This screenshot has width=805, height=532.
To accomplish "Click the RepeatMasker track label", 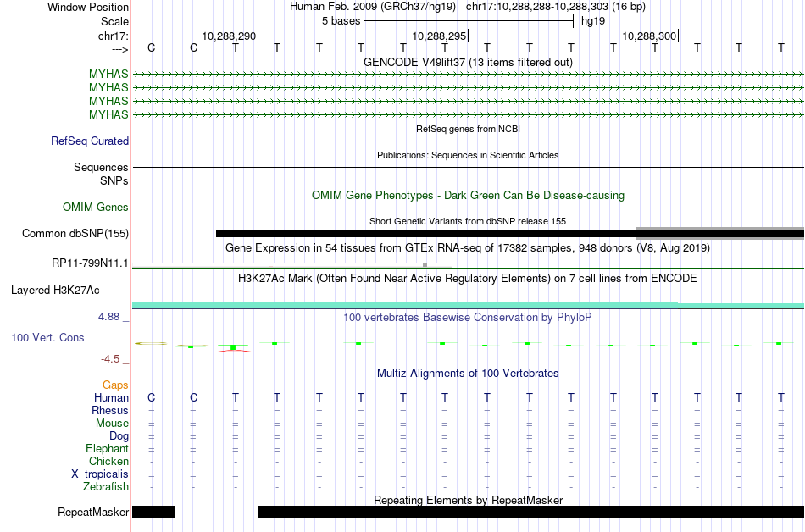I will [x=93, y=512].
